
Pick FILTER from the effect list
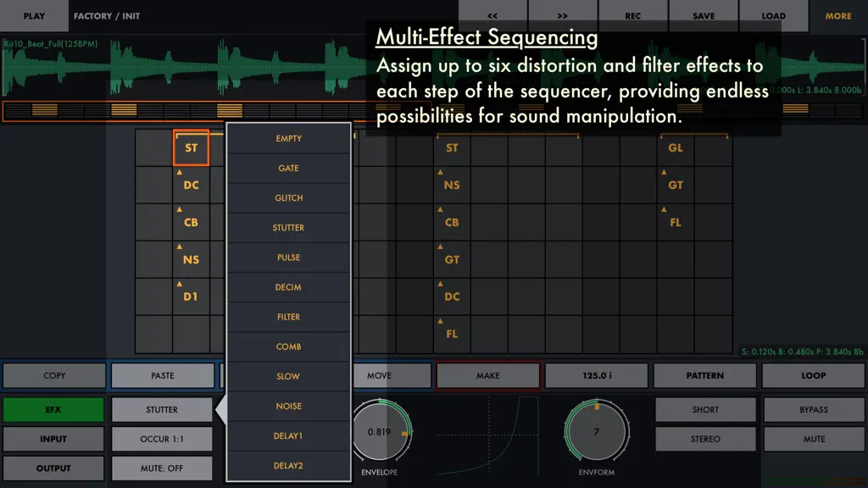[288, 317]
